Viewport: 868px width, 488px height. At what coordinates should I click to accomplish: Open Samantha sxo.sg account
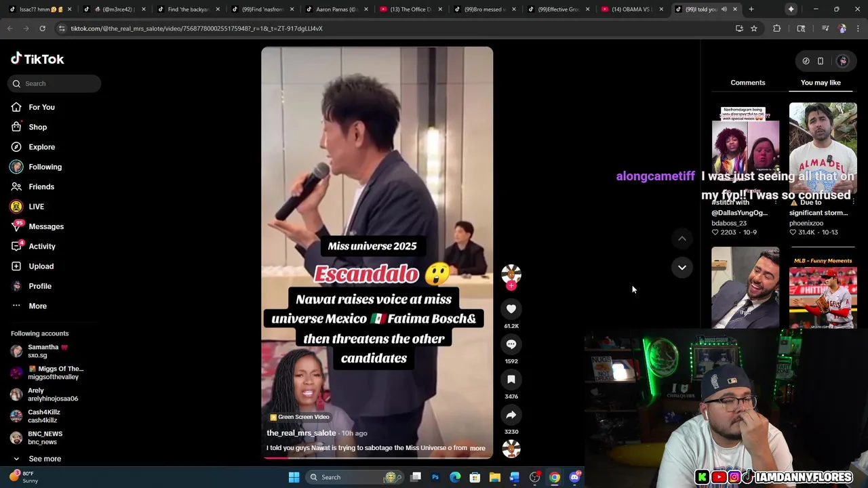[x=47, y=351]
